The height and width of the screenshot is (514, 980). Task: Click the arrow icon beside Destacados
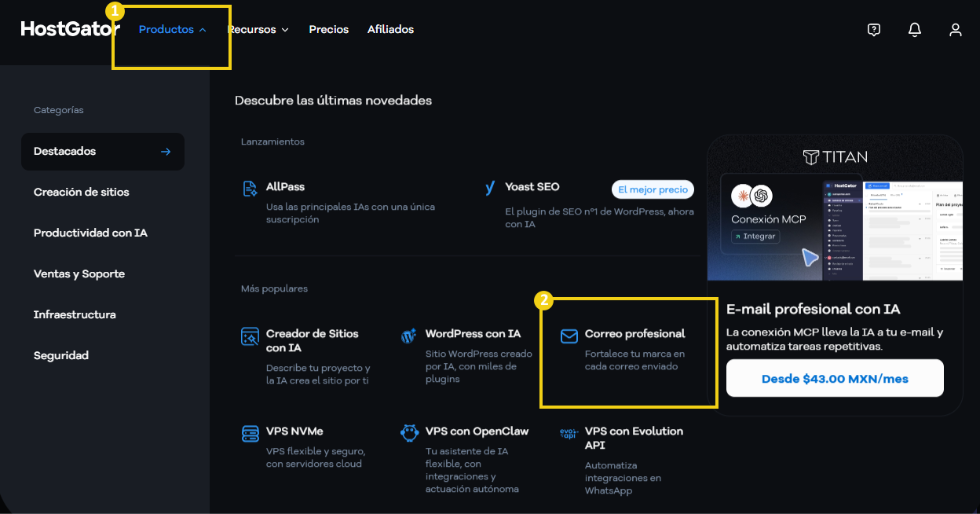tap(166, 152)
